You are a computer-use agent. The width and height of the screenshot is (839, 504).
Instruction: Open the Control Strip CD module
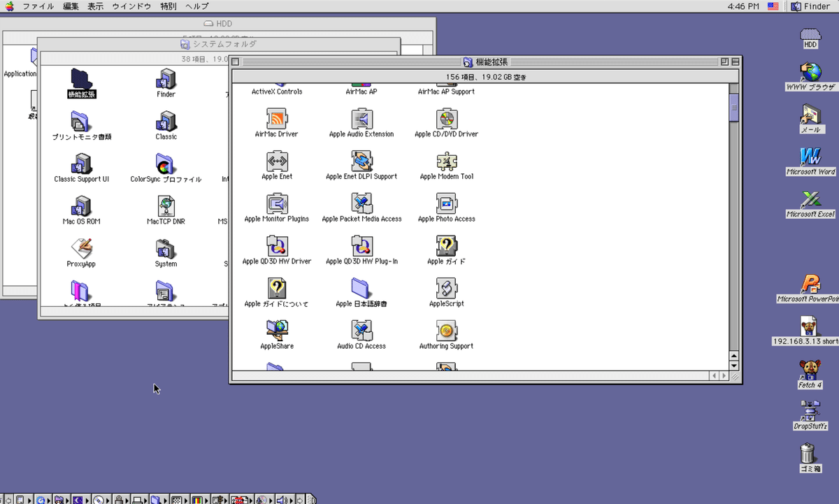pyautogui.click(x=101, y=500)
